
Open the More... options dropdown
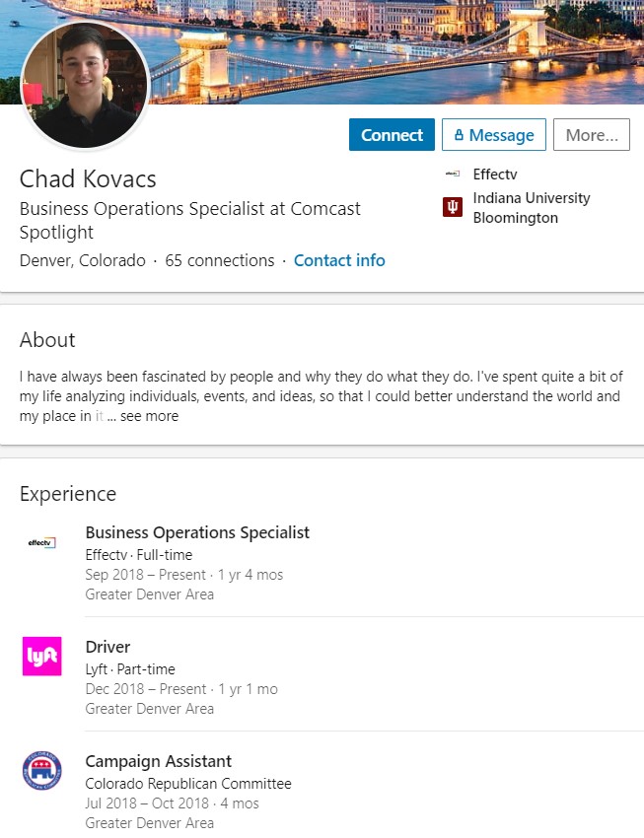[x=592, y=135]
